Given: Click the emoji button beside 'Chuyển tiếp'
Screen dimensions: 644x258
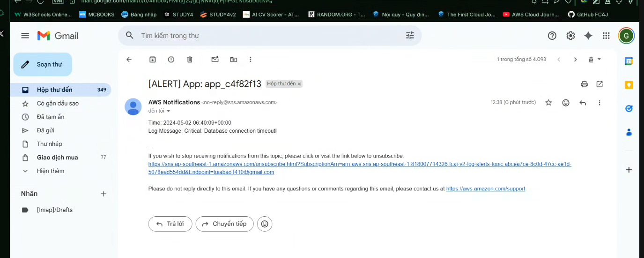Looking at the screenshot, I should (265, 224).
